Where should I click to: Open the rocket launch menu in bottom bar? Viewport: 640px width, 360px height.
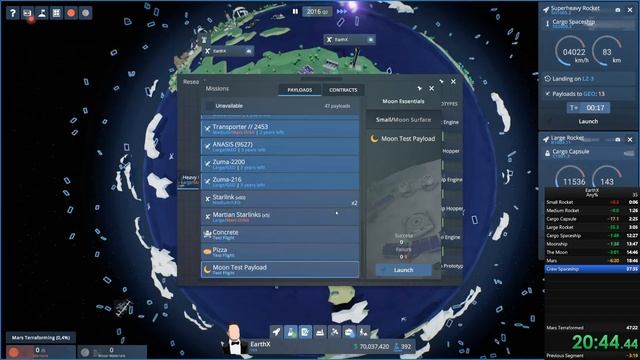[276, 332]
